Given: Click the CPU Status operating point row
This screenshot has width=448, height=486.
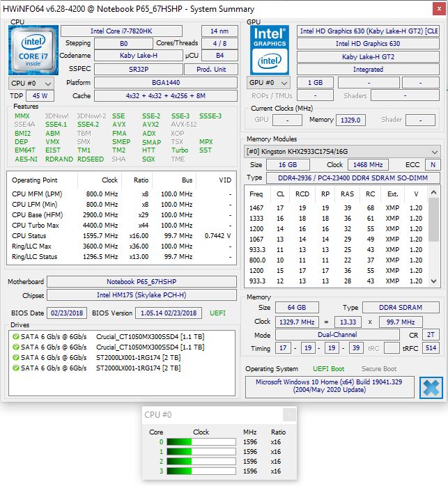Looking at the screenshot, I should point(122,236).
